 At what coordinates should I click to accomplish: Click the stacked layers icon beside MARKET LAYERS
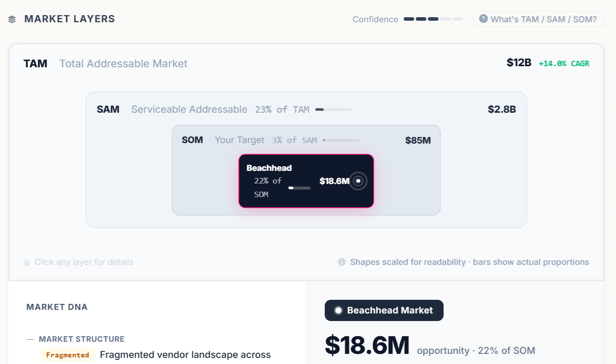pos(12,18)
